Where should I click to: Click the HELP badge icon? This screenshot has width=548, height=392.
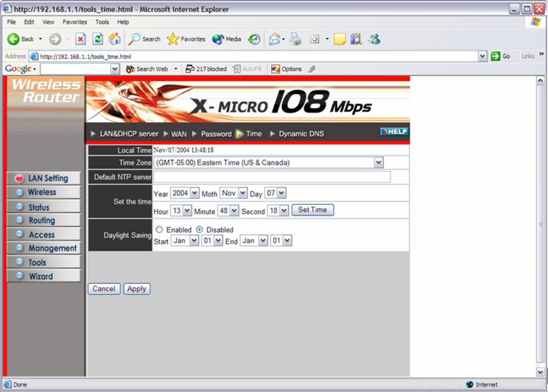[394, 131]
